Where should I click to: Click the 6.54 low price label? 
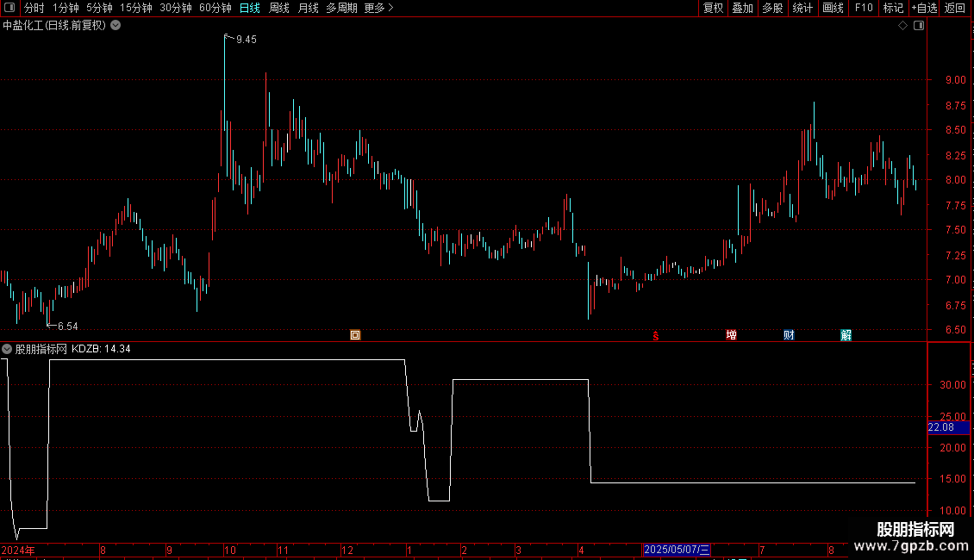(68, 326)
